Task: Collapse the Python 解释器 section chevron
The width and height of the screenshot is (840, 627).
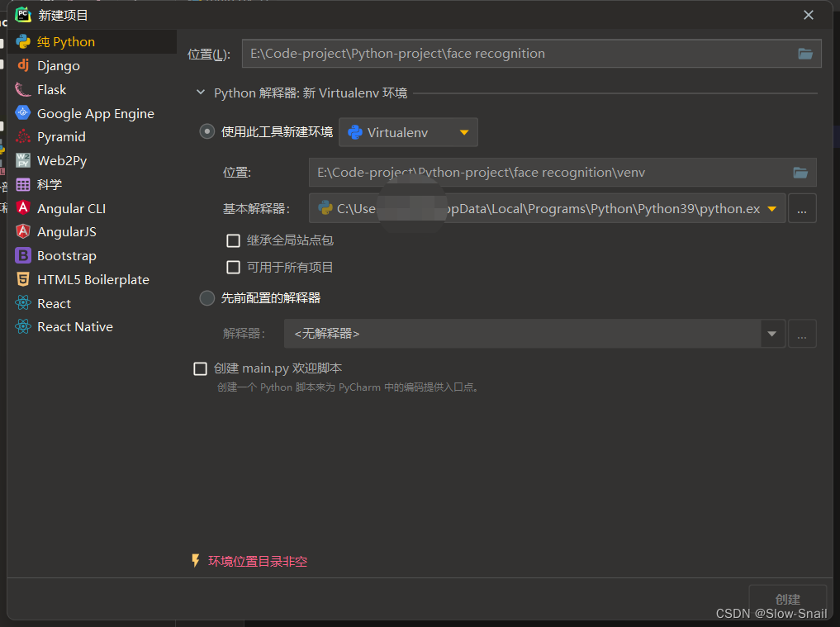Action: 201,93
